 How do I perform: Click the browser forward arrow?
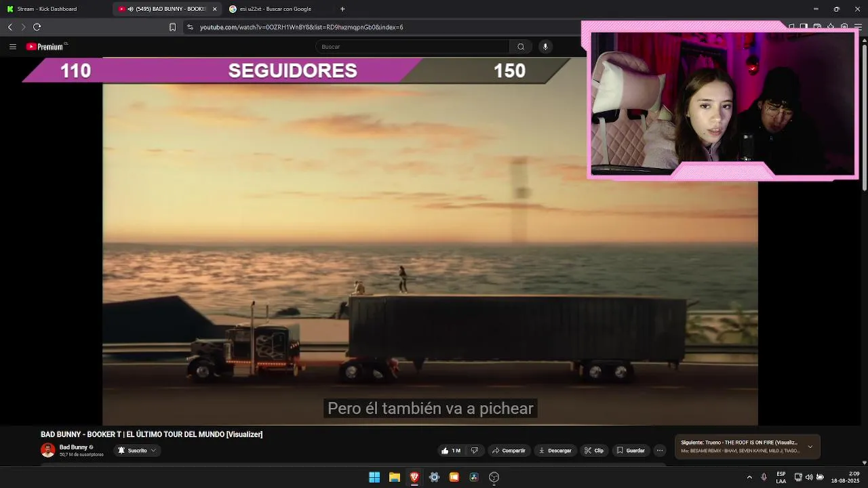(x=23, y=27)
